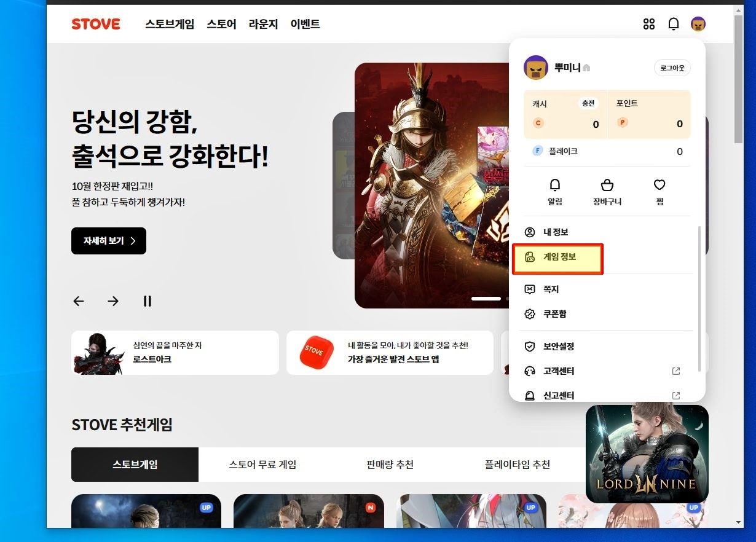Click the 로그아웃 button

coord(672,68)
